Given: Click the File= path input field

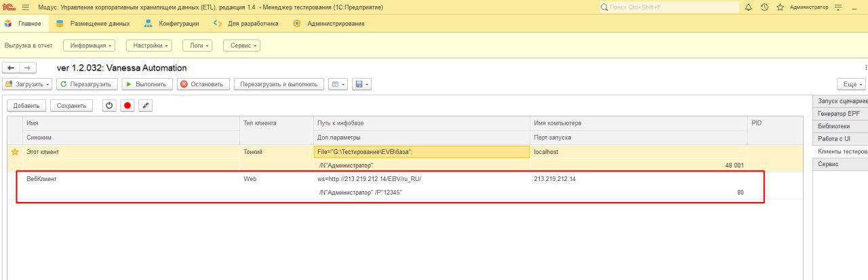Looking at the screenshot, I should point(422,152).
